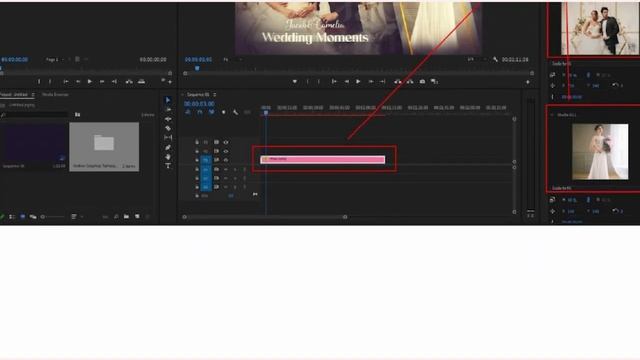Go to In point in Source Monitor
640x360 pixels.
tap(66, 82)
